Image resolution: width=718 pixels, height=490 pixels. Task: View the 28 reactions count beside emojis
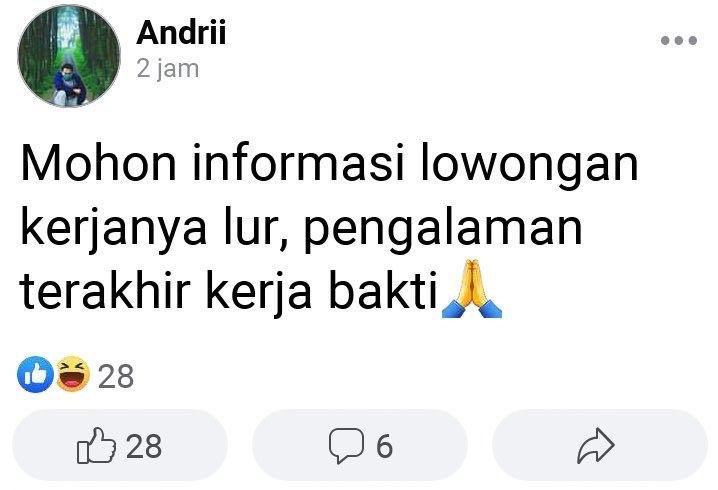pyautogui.click(x=116, y=376)
